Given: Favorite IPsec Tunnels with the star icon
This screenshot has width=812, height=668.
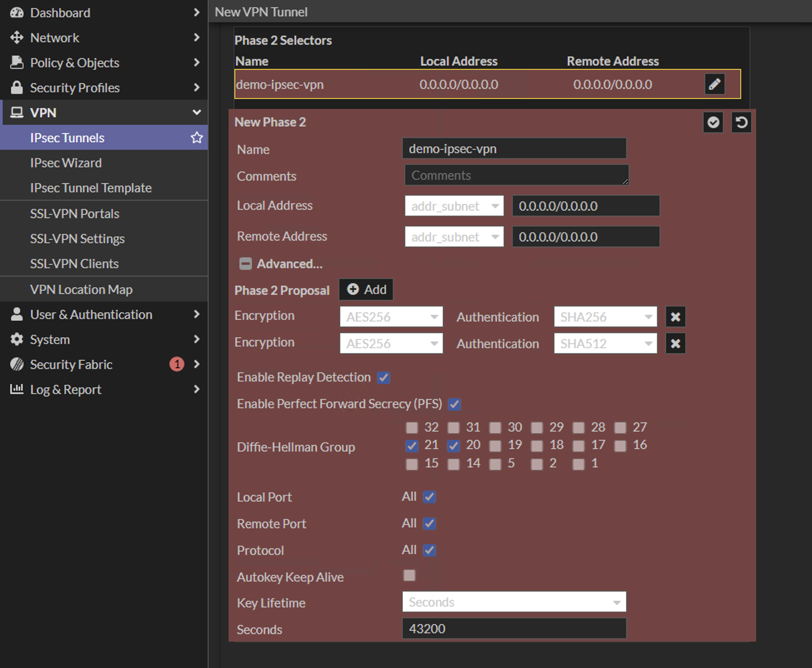Looking at the screenshot, I should point(196,138).
